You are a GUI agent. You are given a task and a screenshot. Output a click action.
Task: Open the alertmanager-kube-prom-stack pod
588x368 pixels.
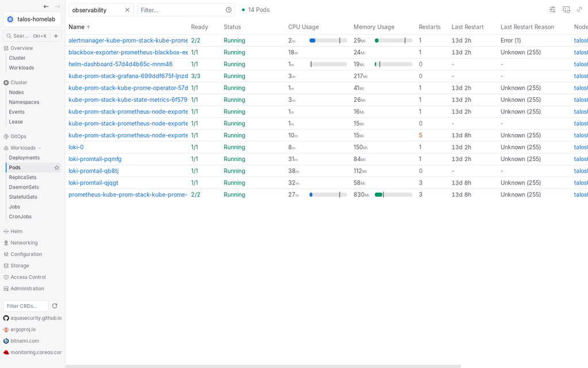[128, 41]
